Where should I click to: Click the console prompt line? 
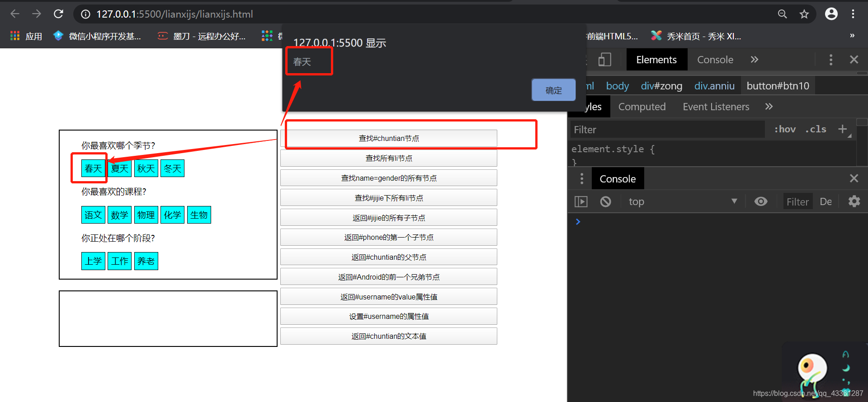pos(719,222)
